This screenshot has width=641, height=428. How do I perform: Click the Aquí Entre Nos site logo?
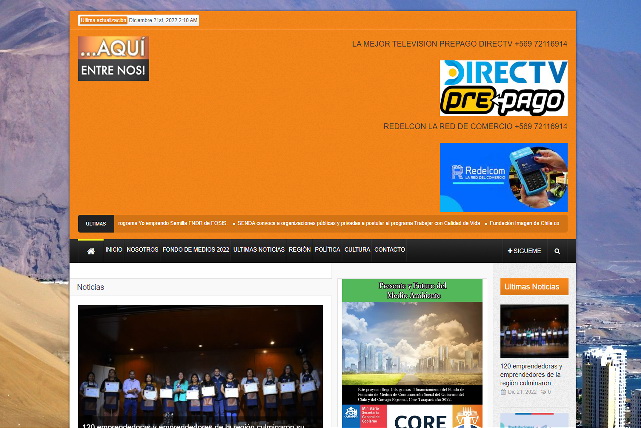point(113,58)
